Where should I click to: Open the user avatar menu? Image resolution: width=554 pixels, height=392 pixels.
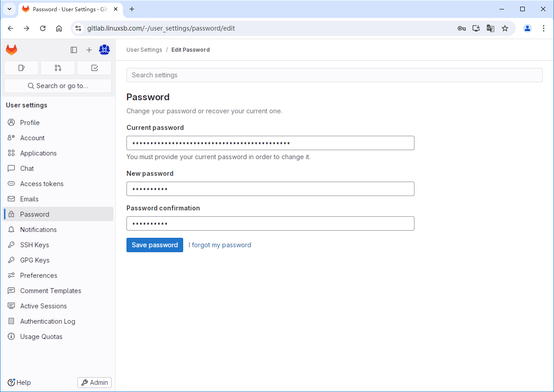tap(104, 50)
